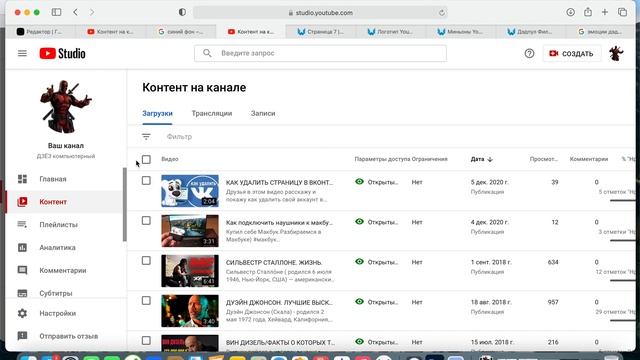Sort by the Дата arrow icon
640x360 pixels.
(x=490, y=159)
